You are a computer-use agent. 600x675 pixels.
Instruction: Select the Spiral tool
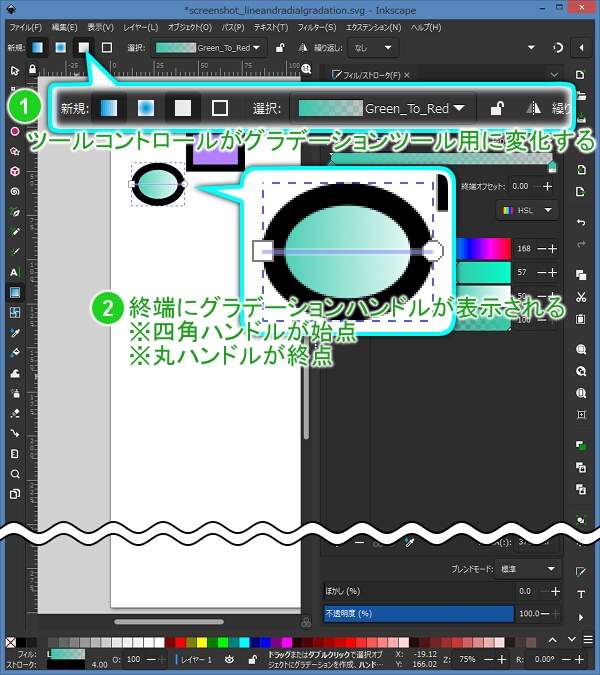[x=15, y=192]
